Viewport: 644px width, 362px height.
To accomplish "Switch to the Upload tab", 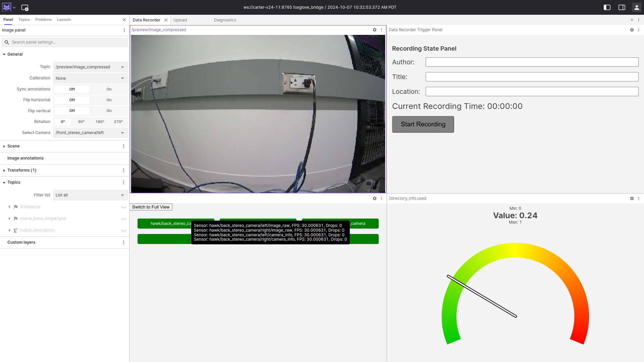I will [x=180, y=20].
